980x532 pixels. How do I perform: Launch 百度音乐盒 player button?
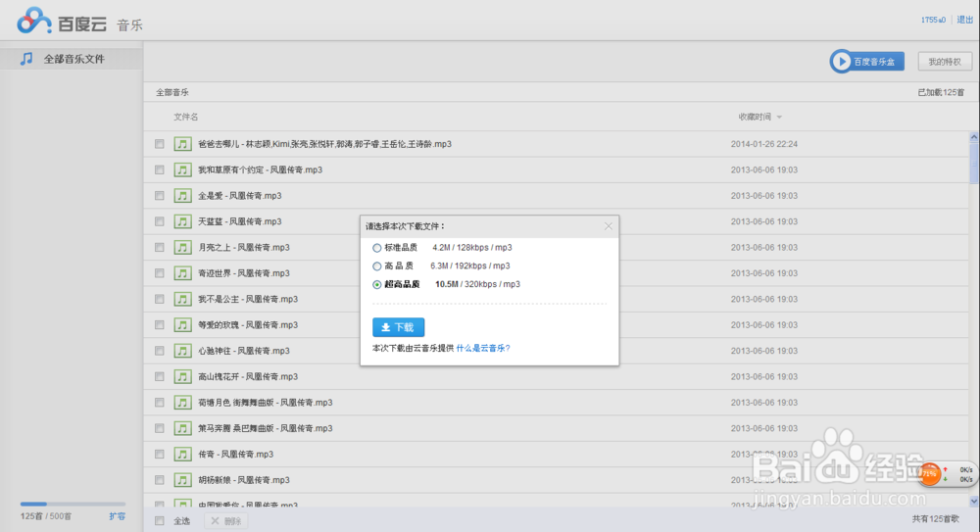(867, 62)
